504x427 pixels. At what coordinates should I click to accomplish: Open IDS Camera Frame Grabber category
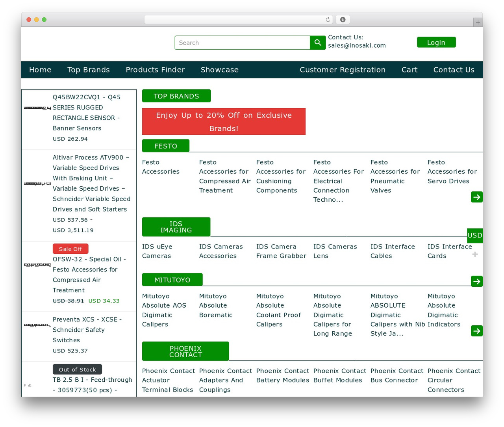(281, 251)
